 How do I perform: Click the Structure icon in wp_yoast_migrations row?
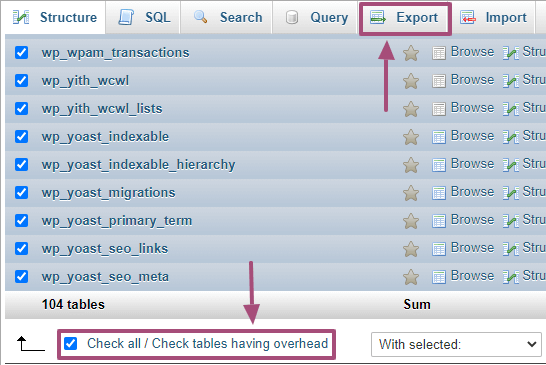pos(511,193)
